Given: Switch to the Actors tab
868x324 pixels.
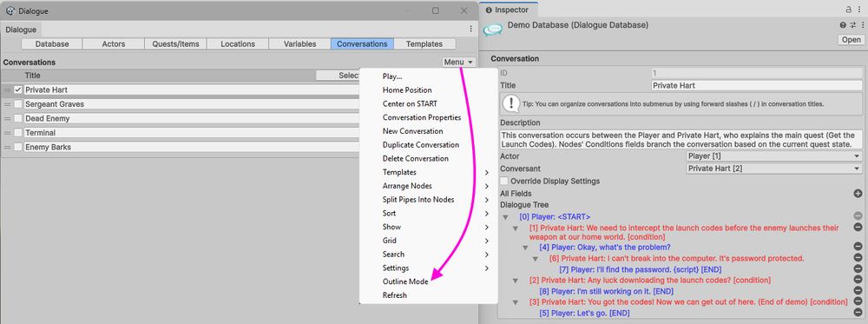Looking at the screenshot, I should click(x=114, y=43).
